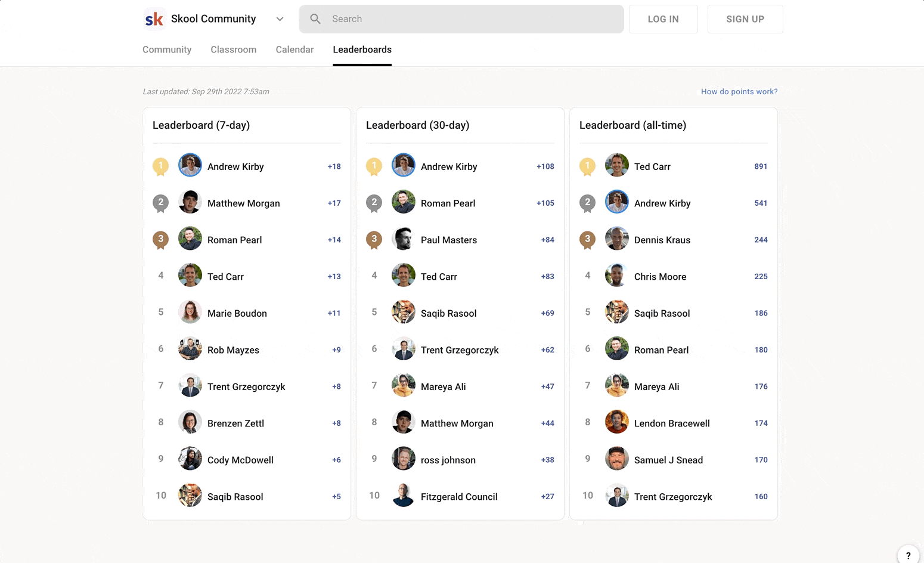Viewport: 924px width, 563px height.
Task: Click silver medal badge in 30-day leaderboard
Action: pyautogui.click(x=374, y=203)
